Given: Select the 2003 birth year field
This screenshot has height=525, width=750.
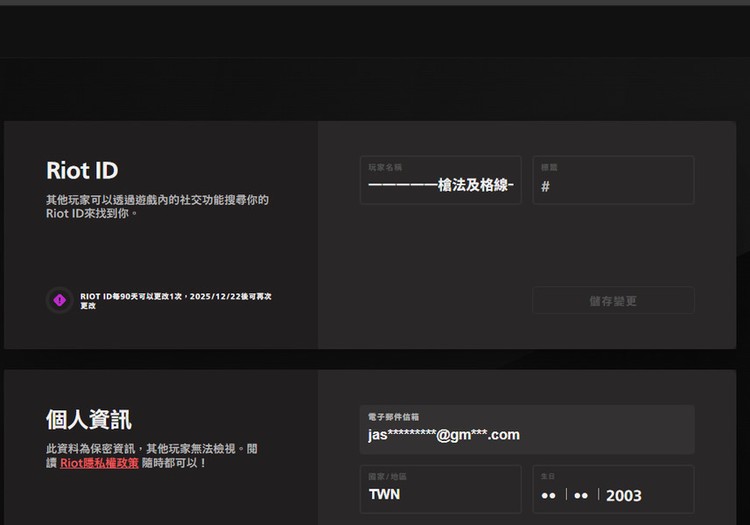Looking at the screenshot, I should pyautogui.click(x=624, y=495).
